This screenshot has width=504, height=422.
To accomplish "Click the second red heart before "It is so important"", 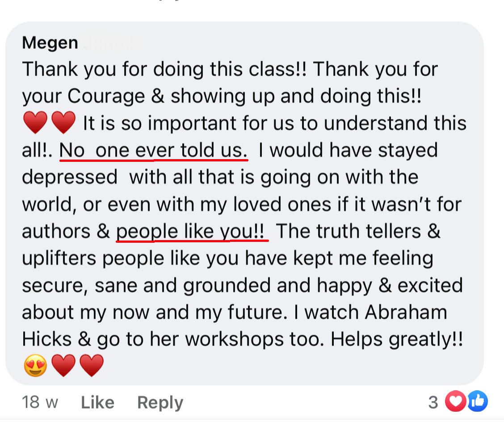I will click(63, 123).
